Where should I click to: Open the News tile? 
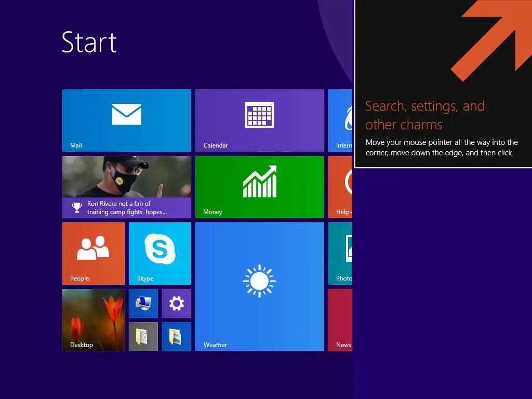coord(340,320)
